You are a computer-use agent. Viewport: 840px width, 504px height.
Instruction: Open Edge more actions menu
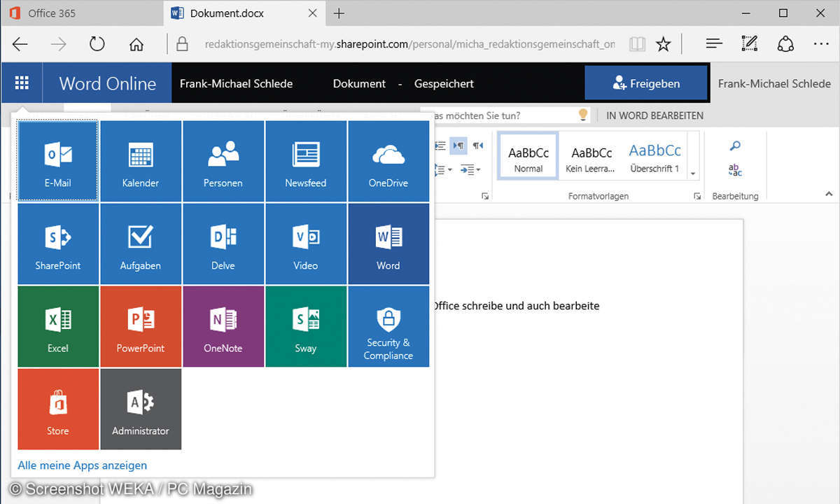pyautogui.click(x=821, y=44)
